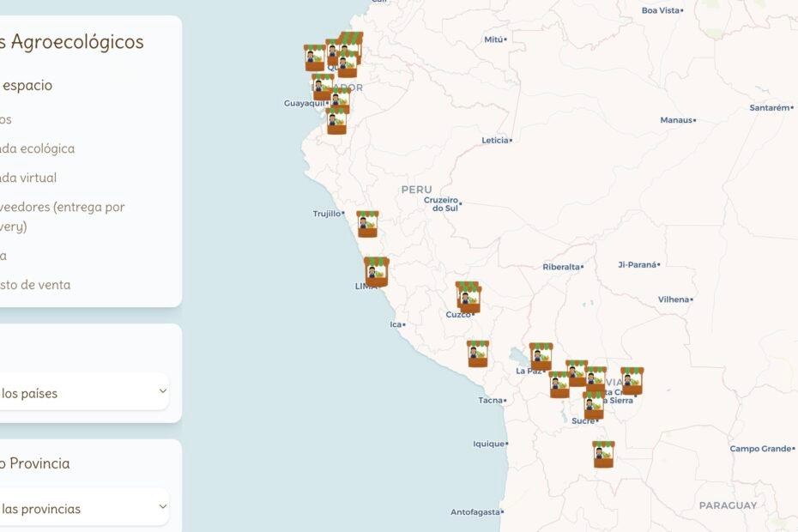This screenshot has height=532, width=798.
Task: Open the countries (países) dropdown
Action: [x=82, y=393]
